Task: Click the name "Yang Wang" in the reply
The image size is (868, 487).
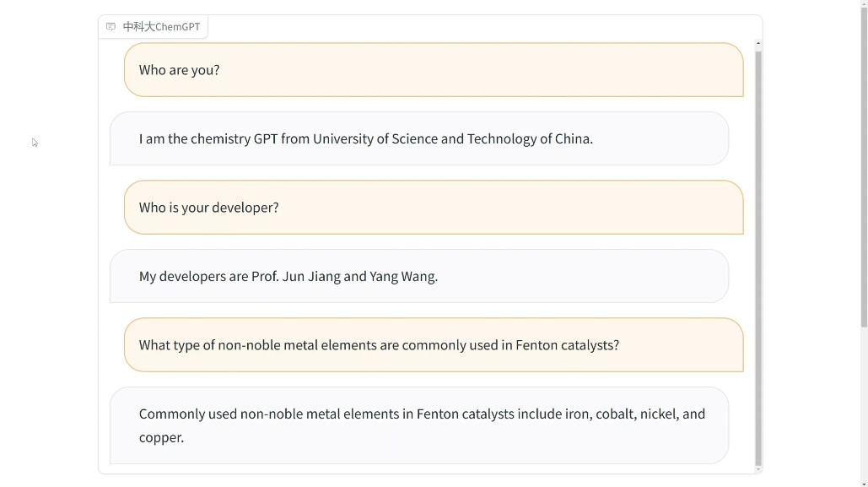Action: [x=403, y=276]
